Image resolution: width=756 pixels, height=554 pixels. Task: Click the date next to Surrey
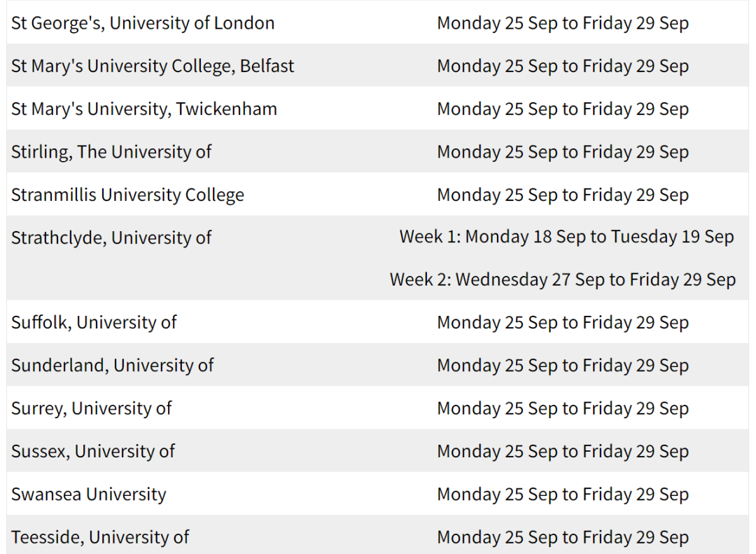point(563,409)
